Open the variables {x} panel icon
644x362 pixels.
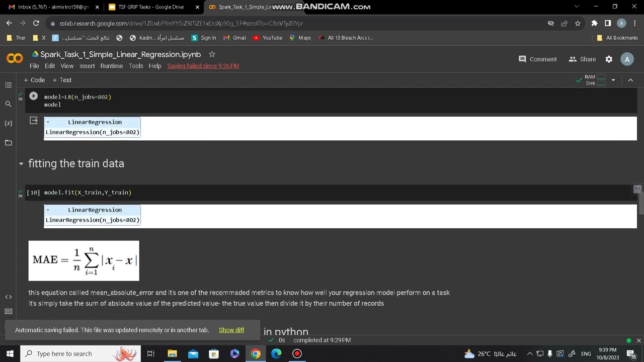click(x=8, y=123)
